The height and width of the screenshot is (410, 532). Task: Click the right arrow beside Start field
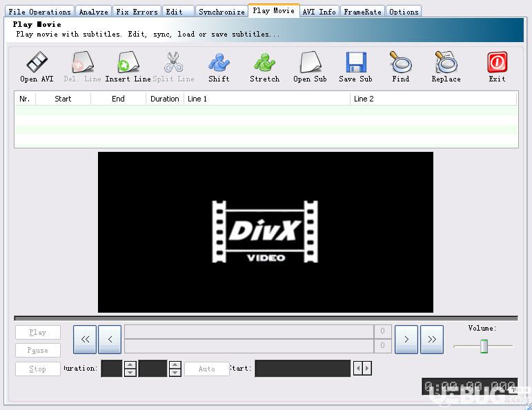(367, 369)
